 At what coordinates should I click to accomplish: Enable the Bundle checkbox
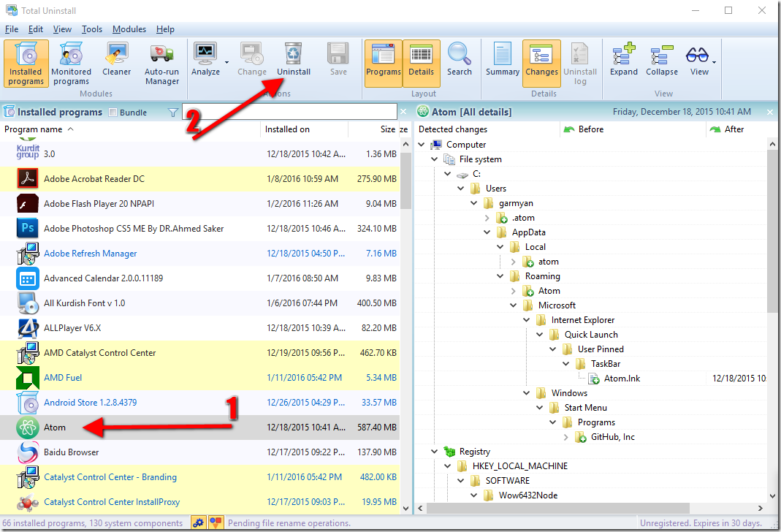[x=113, y=113]
